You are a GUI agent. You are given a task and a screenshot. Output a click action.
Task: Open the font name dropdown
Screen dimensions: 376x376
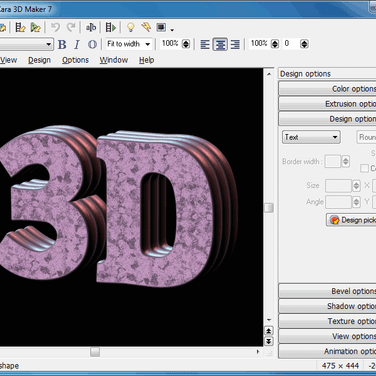(x=49, y=44)
